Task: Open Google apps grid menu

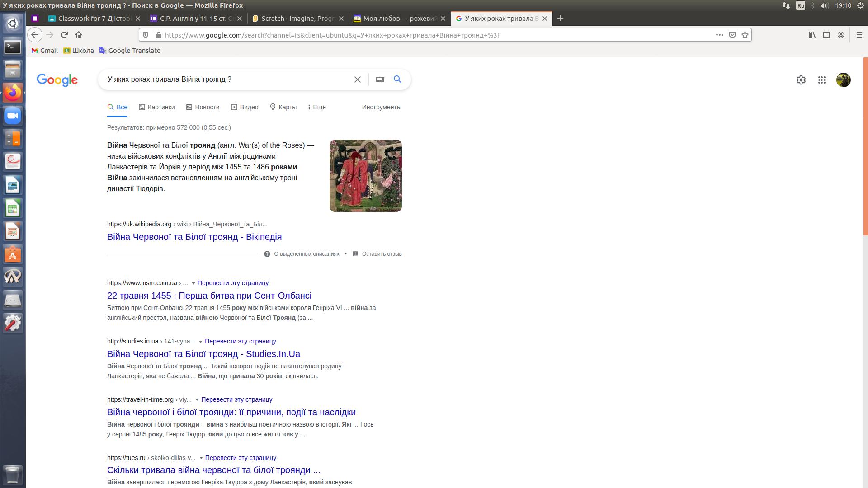Action: [822, 80]
